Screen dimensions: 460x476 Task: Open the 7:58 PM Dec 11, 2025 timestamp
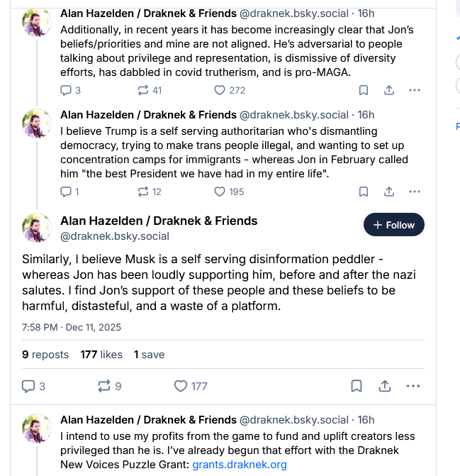(72, 327)
